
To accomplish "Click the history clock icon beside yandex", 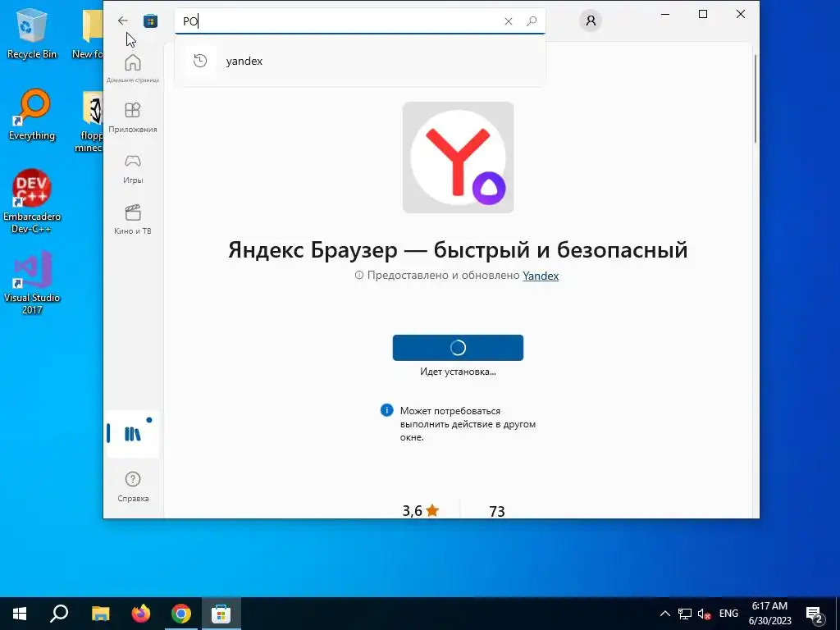I will click(200, 61).
